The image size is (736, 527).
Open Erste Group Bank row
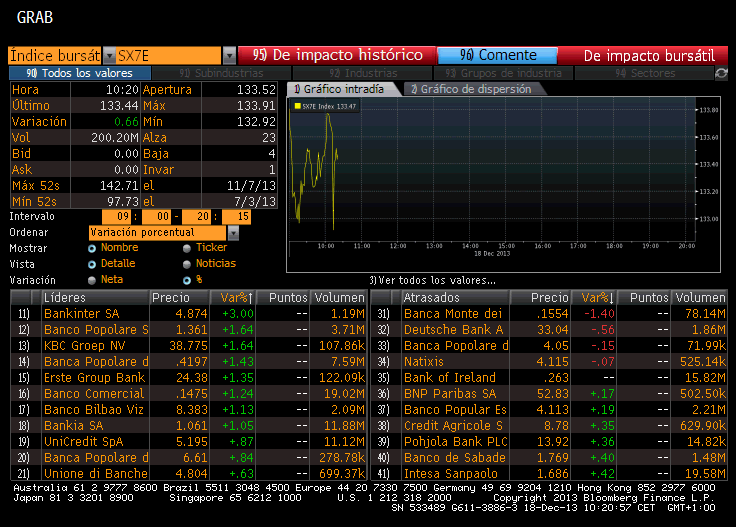coord(188,377)
